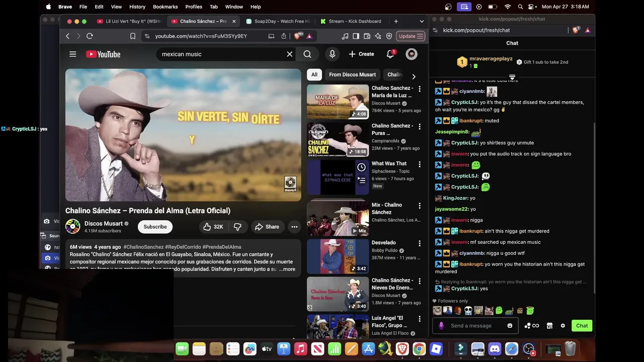This screenshot has width=644, height=362.
Task: Open the Music app in the Dock
Action: tap(300, 349)
